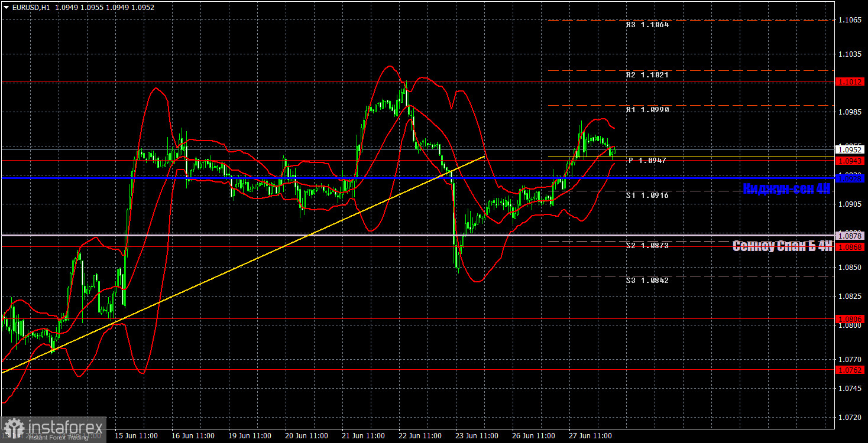Click the 21 Jun 11:00 time label
The width and height of the screenshot is (868, 443).
(x=363, y=435)
